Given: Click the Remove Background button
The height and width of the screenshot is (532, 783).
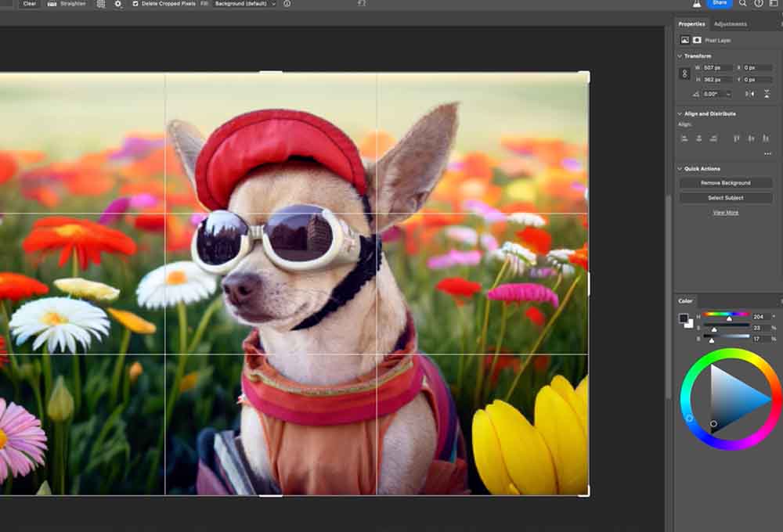Looking at the screenshot, I should pos(725,183).
